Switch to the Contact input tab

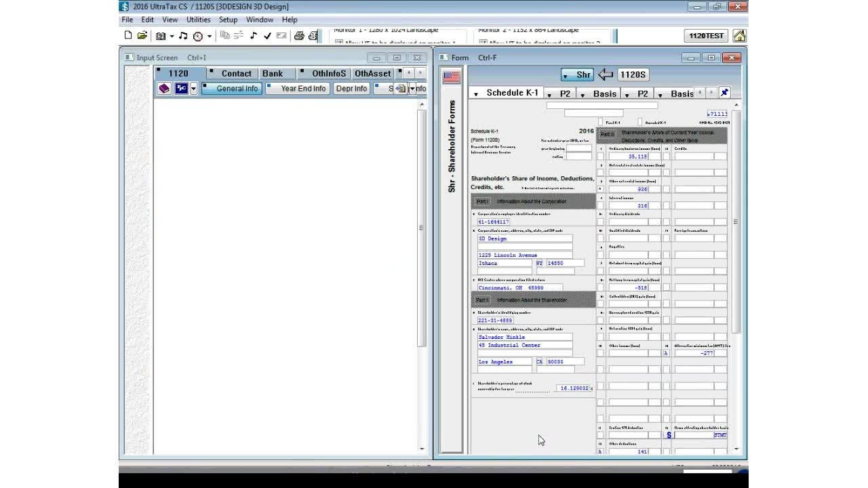[x=236, y=73]
